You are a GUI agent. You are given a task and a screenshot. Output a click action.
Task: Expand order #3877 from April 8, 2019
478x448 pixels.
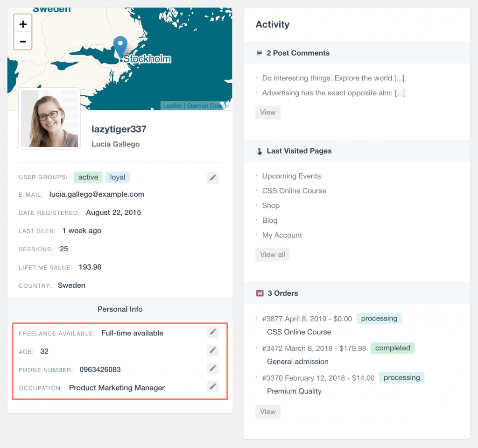click(x=256, y=319)
